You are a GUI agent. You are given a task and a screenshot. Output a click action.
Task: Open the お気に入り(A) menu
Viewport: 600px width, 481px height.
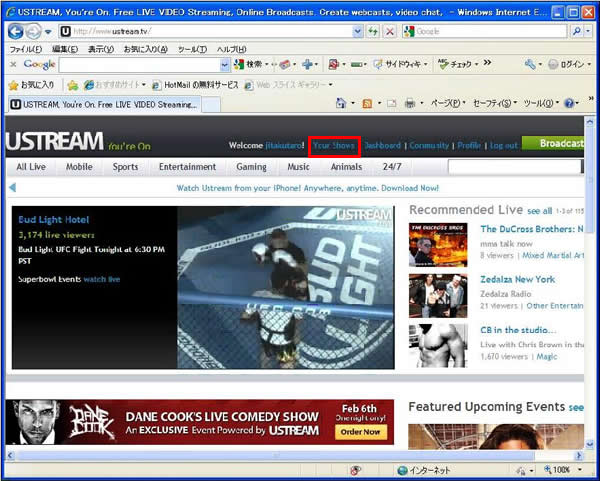pyautogui.click(x=146, y=49)
